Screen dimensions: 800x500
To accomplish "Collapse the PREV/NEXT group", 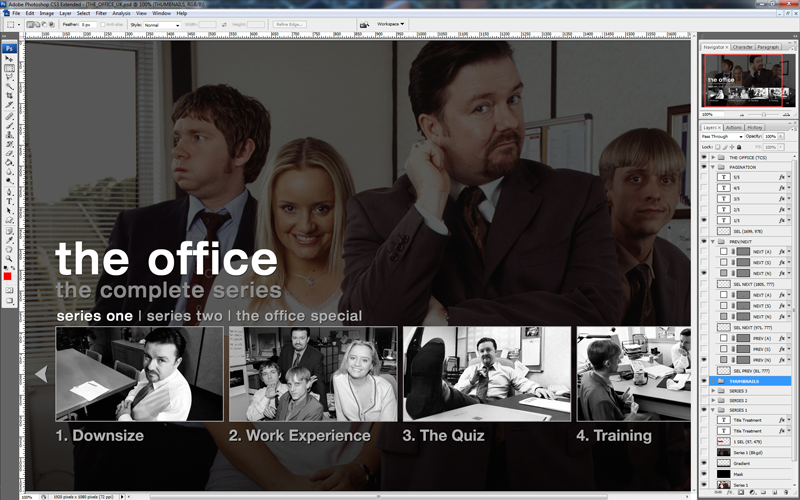I will tap(713, 241).
